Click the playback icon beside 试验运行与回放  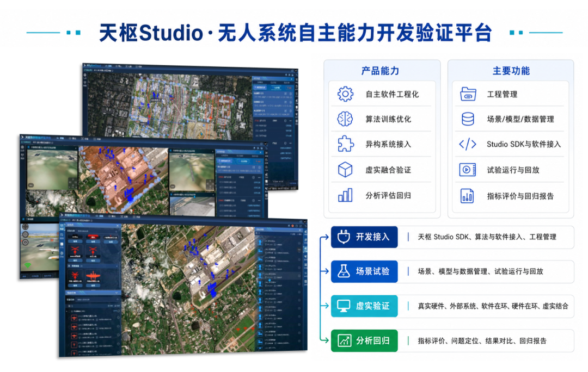pyautogui.click(x=468, y=170)
